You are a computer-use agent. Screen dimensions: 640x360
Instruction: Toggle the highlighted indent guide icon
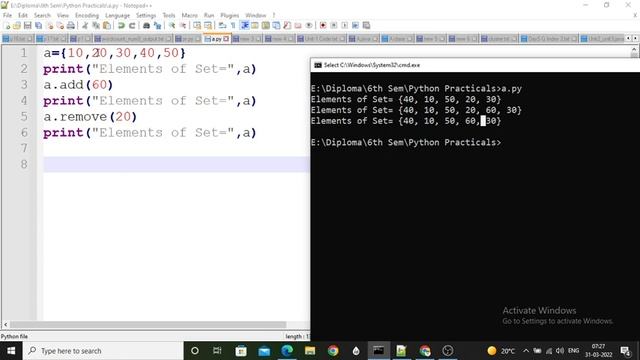(244, 25)
